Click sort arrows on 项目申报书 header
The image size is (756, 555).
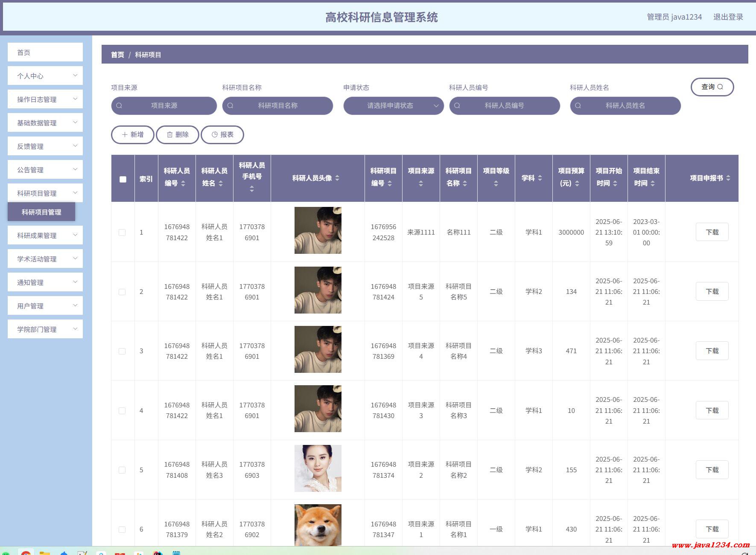(x=728, y=178)
